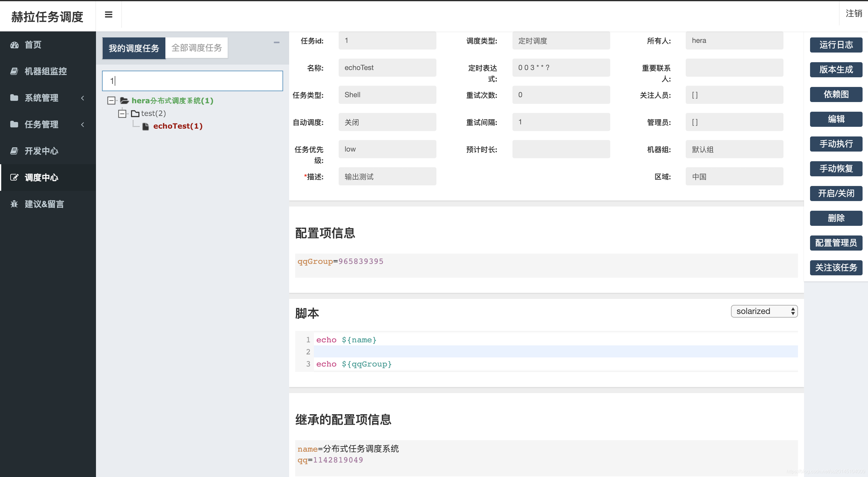Click the dashboard icon next to 首页

pyautogui.click(x=14, y=45)
